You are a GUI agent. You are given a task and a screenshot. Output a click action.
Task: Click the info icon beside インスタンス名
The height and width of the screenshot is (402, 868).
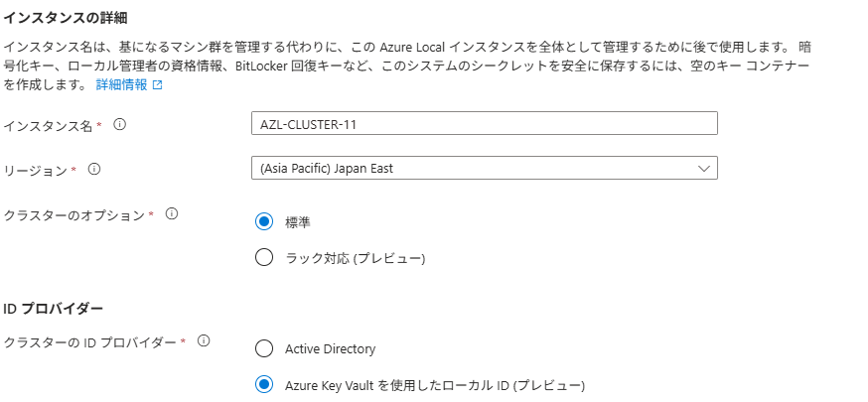[120, 125]
